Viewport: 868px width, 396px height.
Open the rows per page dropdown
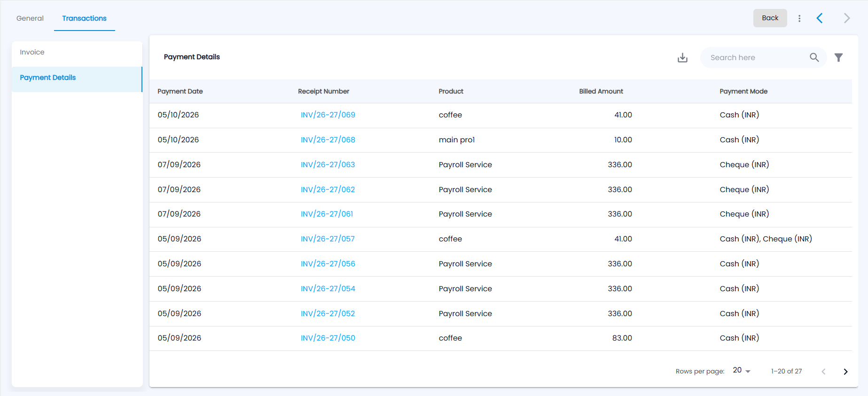click(x=742, y=371)
